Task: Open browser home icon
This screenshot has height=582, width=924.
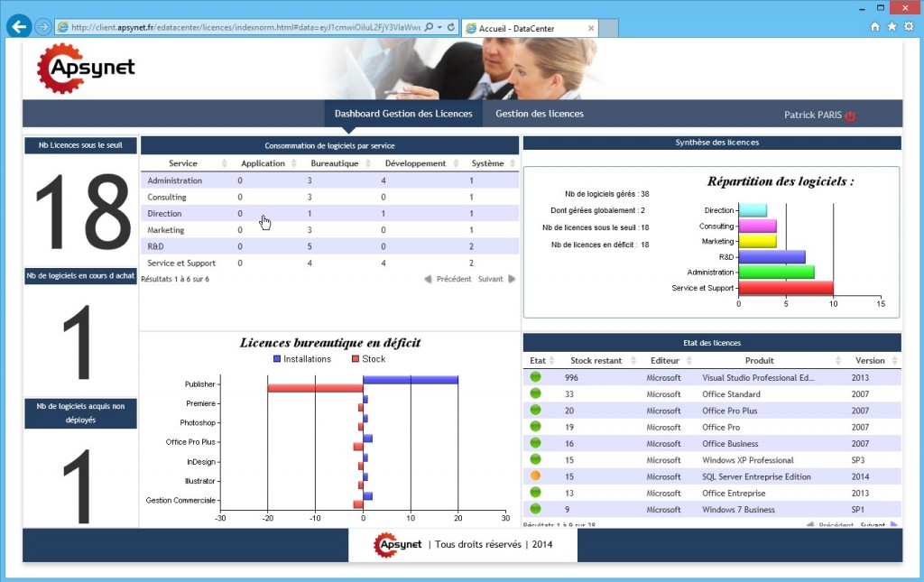Action: 874,27
